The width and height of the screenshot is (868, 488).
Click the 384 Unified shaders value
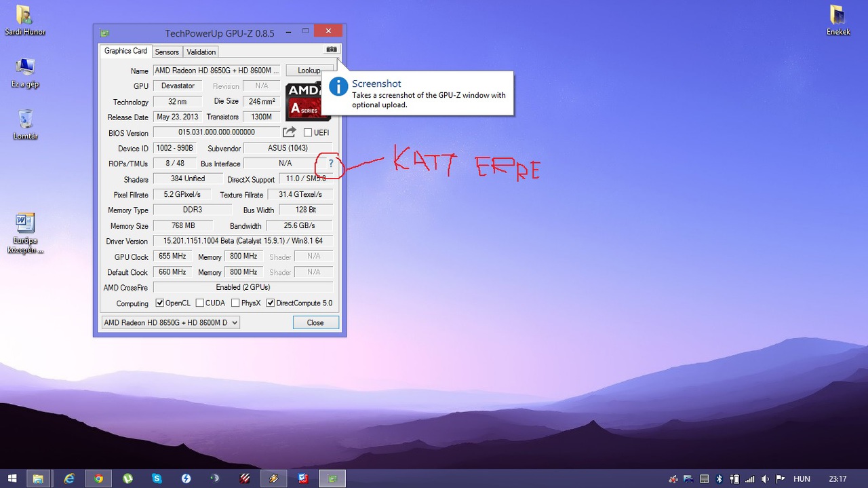click(188, 179)
